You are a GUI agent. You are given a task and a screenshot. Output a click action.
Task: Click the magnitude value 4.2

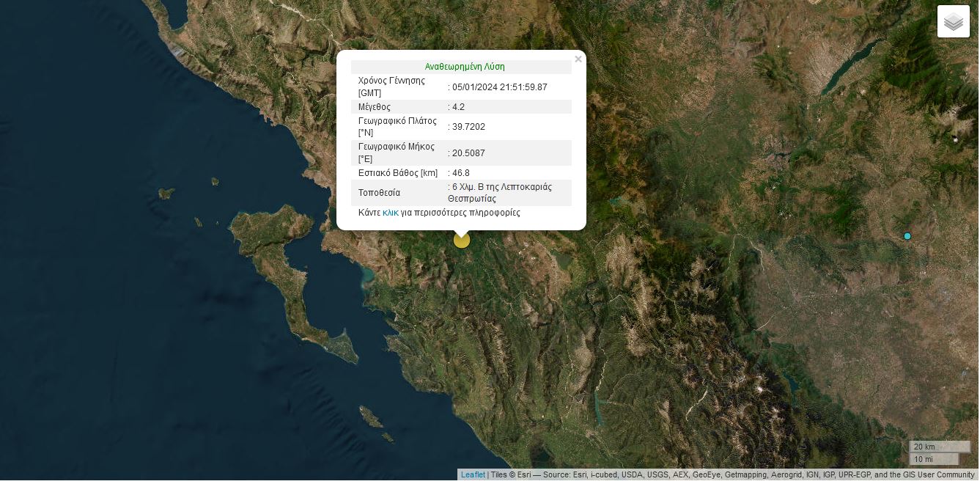(x=459, y=107)
